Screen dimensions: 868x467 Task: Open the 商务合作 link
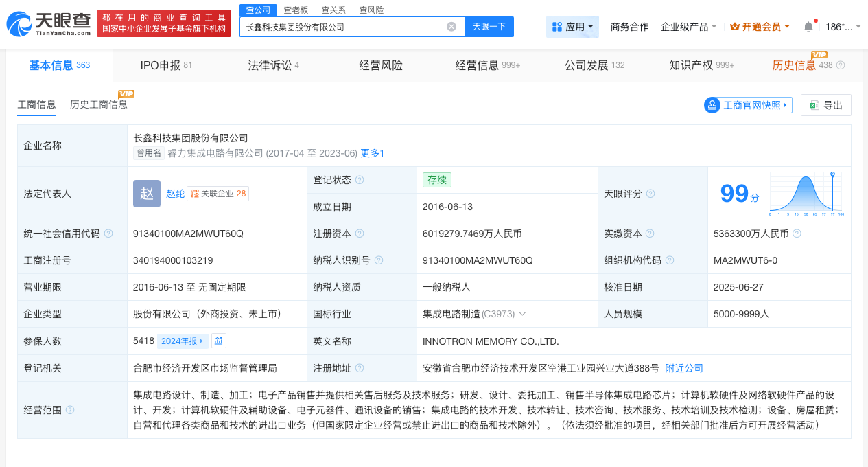pos(629,27)
